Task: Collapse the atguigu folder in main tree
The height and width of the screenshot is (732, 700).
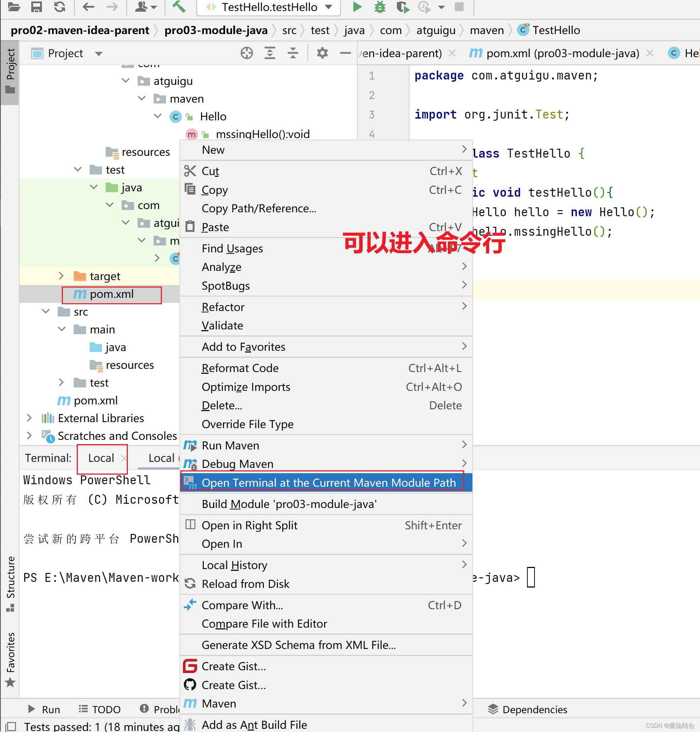Action: (x=126, y=81)
